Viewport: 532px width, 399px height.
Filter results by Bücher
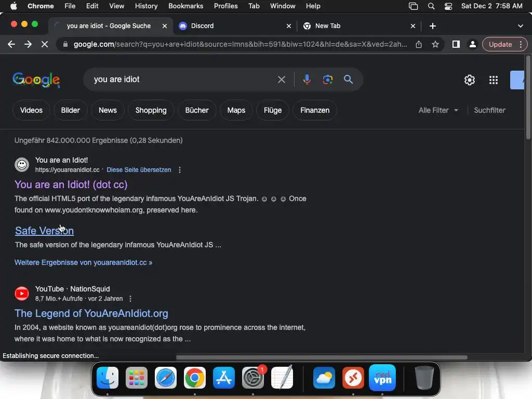(197, 110)
